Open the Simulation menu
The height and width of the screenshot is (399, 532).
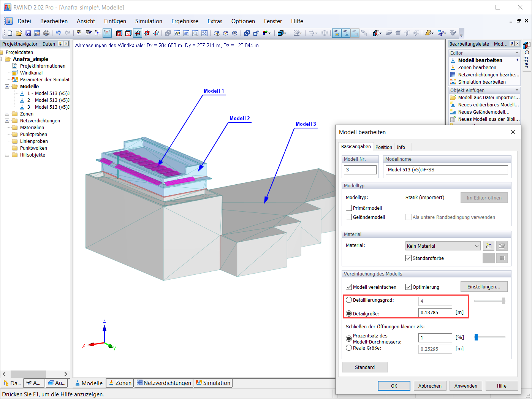point(149,21)
